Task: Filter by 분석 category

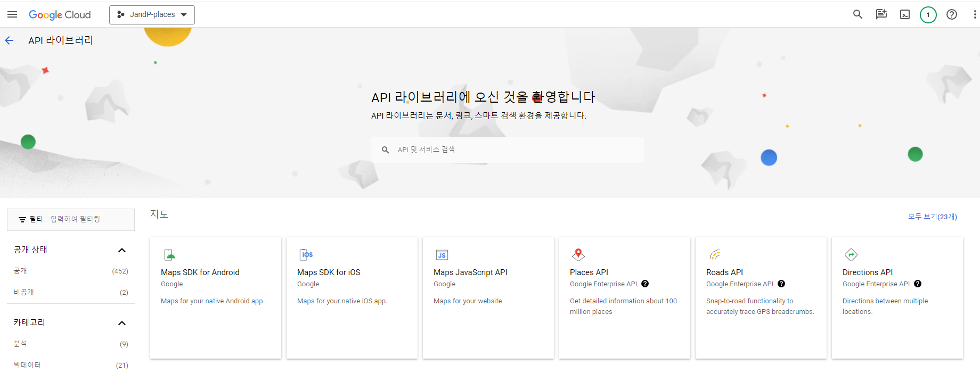Action: 71,344
